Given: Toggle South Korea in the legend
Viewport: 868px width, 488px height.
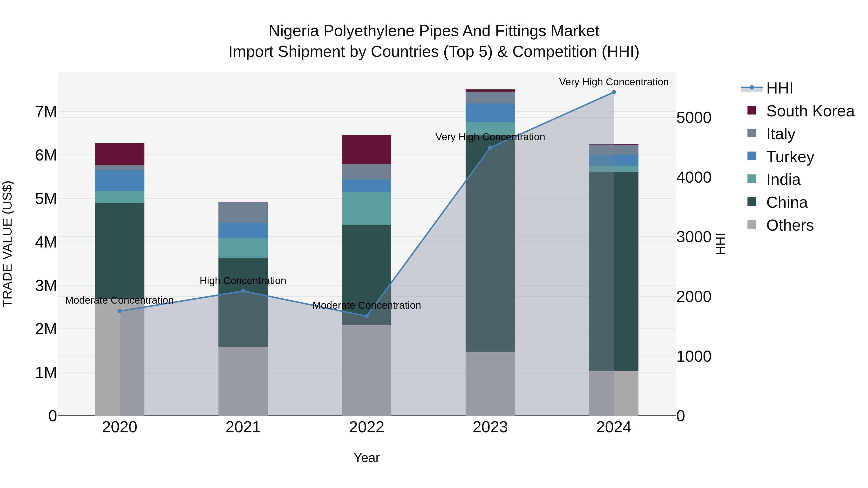Looking at the screenshot, I should coord(800,111).
